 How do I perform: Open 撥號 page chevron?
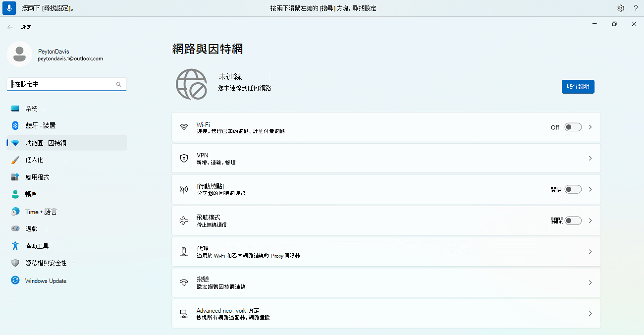point(590,282)
